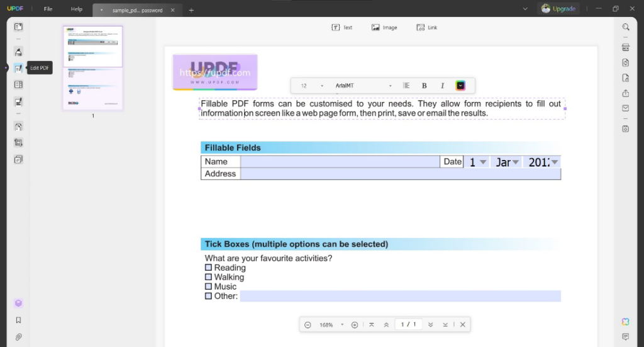This screenshot has height=347, width=644.
Task: Open the ArialMT font dropdown
Action: 364,86
